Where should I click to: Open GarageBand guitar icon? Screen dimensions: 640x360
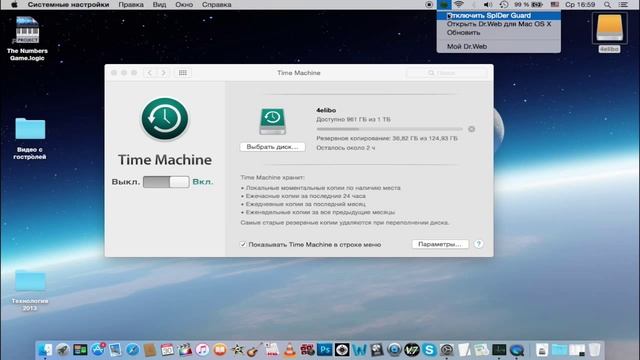[x=254, y=350]
